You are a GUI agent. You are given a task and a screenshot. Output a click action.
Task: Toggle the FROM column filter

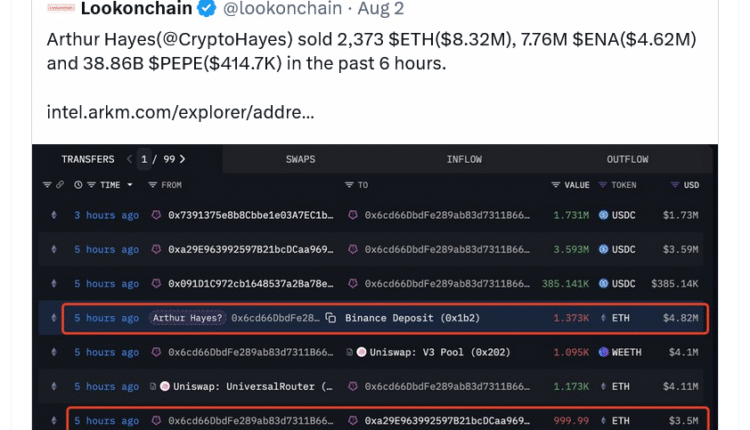coord(152,185)
